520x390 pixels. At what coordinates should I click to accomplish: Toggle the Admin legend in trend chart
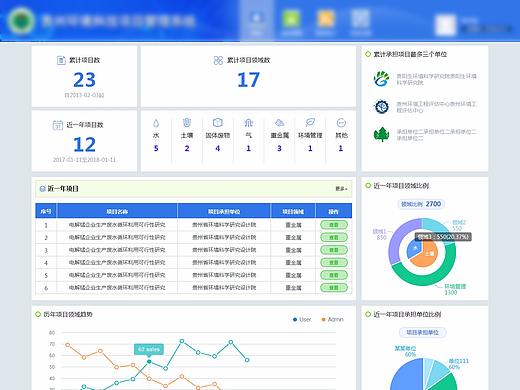(332, 319)
